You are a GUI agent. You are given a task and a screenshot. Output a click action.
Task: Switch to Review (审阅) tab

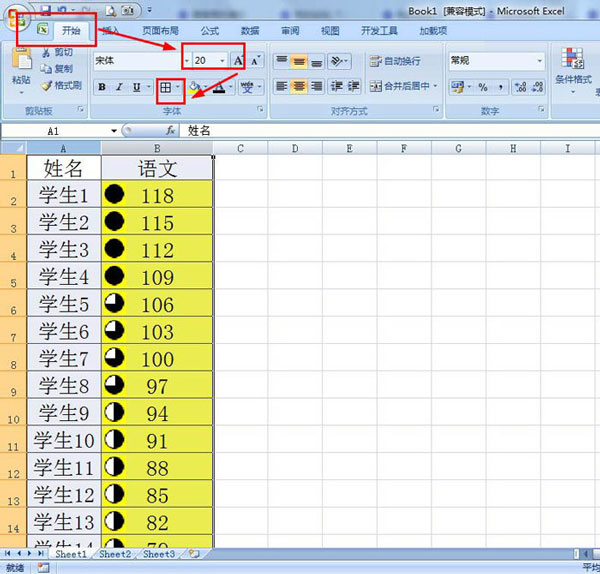pyautogui.click(x=290, y=31)
